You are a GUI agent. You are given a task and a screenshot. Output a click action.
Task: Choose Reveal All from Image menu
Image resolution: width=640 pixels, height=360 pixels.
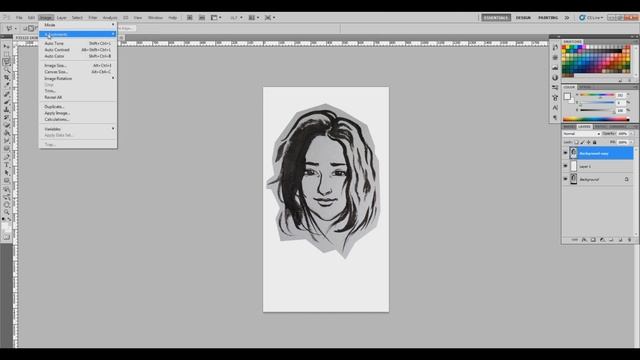[x=78, y=97]
